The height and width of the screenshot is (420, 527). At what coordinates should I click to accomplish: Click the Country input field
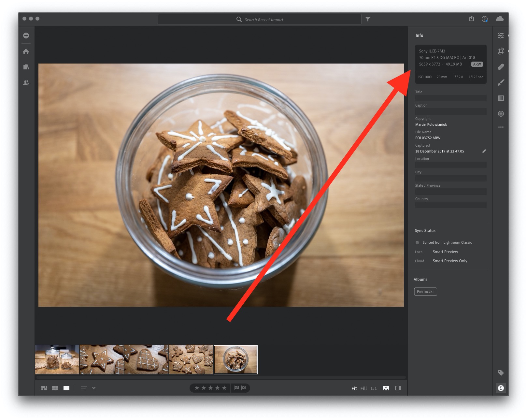(451, 205)
